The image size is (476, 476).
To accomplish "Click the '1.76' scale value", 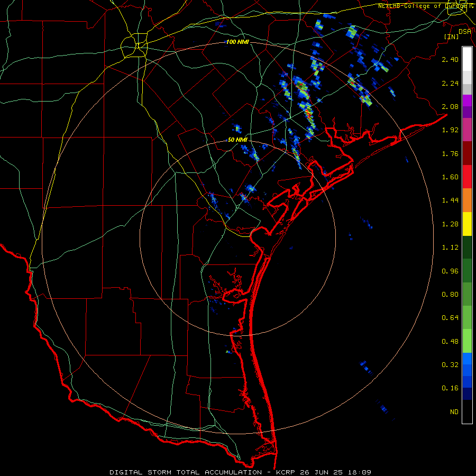I will point(450,153).
